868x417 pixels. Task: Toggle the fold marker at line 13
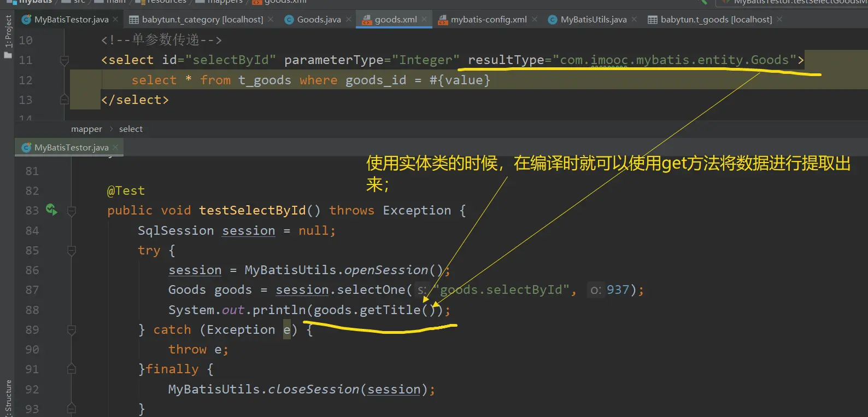coord(64,100)
